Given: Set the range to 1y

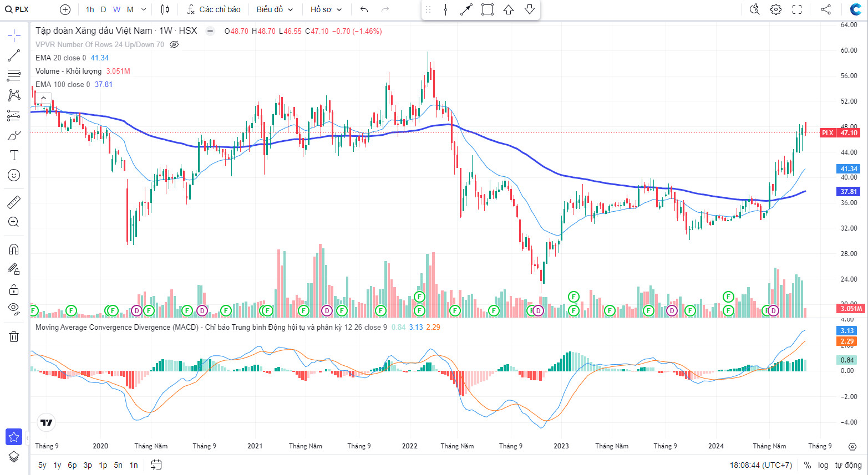Looking at the screenshot, I should 57,465.
